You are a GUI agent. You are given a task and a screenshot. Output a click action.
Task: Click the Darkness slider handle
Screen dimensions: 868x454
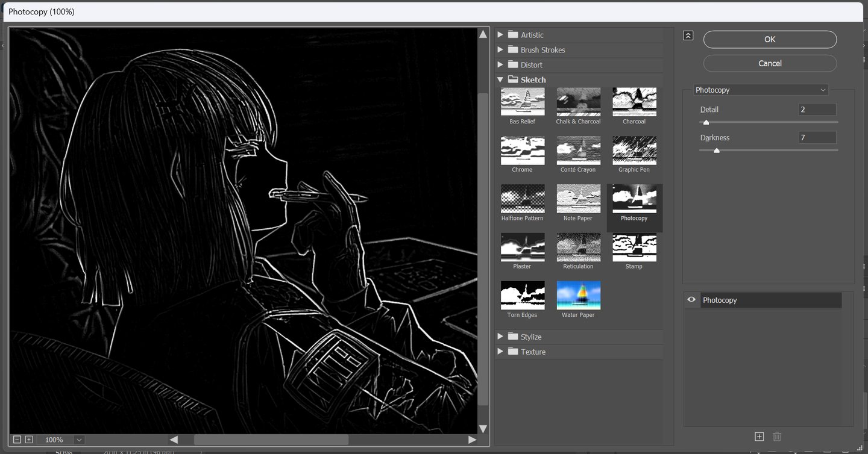(717, 151)
